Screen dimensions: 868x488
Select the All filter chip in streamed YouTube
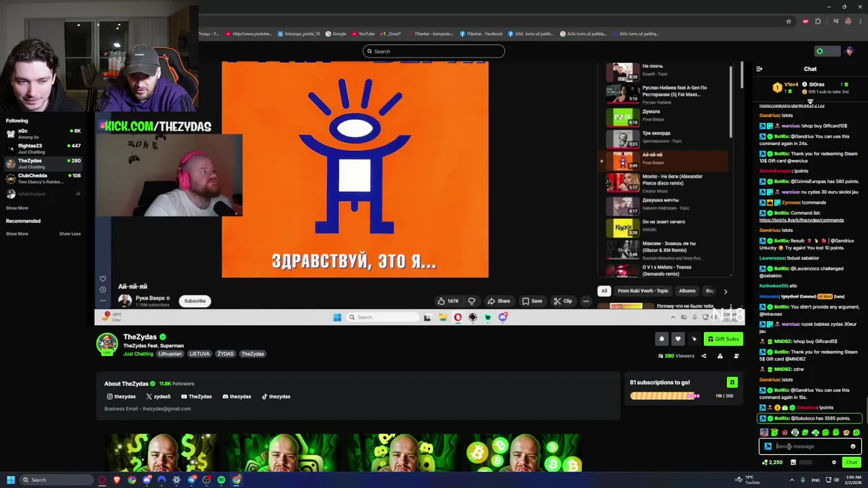604,291
